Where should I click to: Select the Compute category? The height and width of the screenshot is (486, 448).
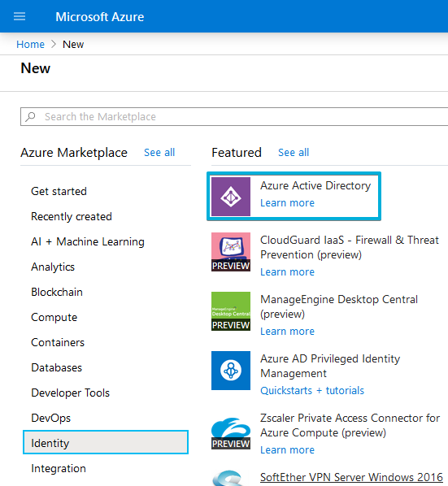(x=54, y=317)
